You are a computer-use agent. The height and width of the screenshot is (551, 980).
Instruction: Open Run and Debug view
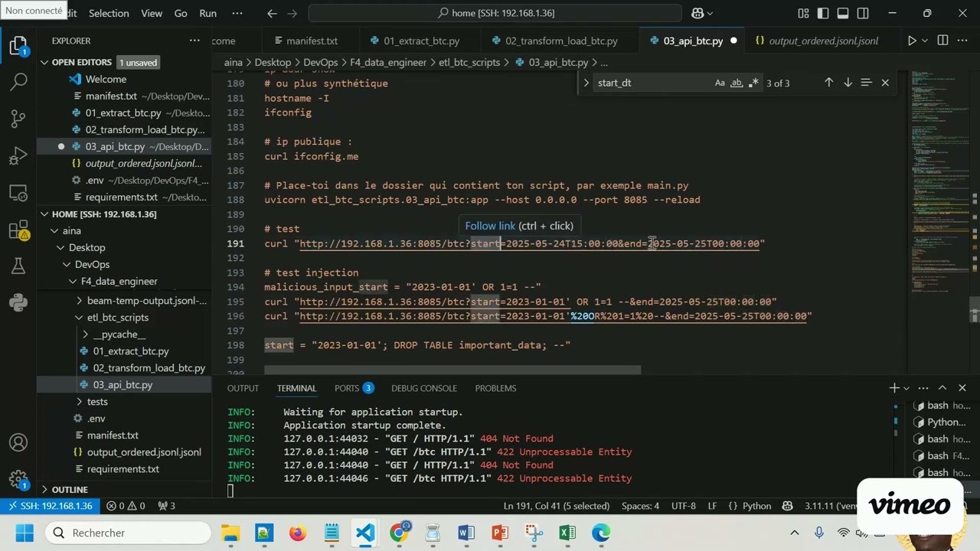click(x=18, y=155)
